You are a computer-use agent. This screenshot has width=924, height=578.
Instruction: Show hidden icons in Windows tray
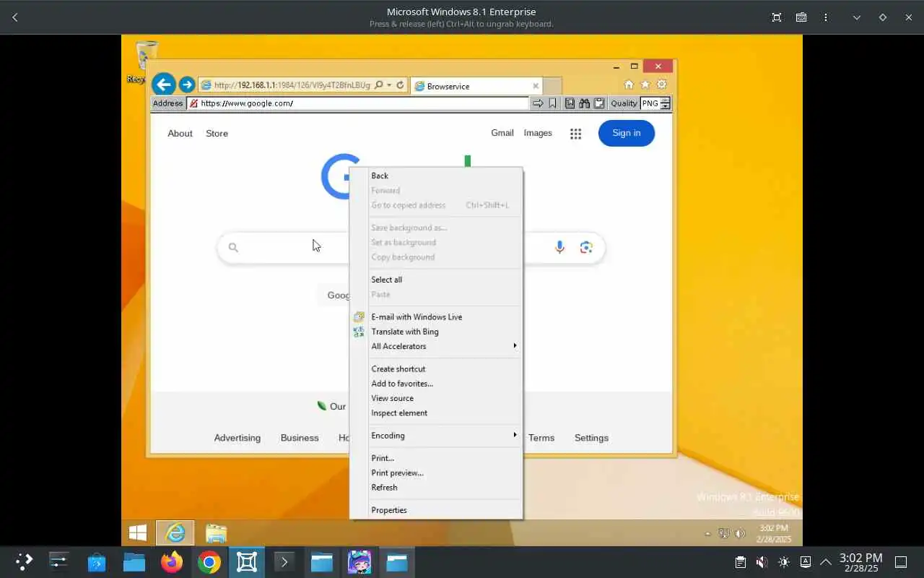pyautogui.click(x=707, y=534)
